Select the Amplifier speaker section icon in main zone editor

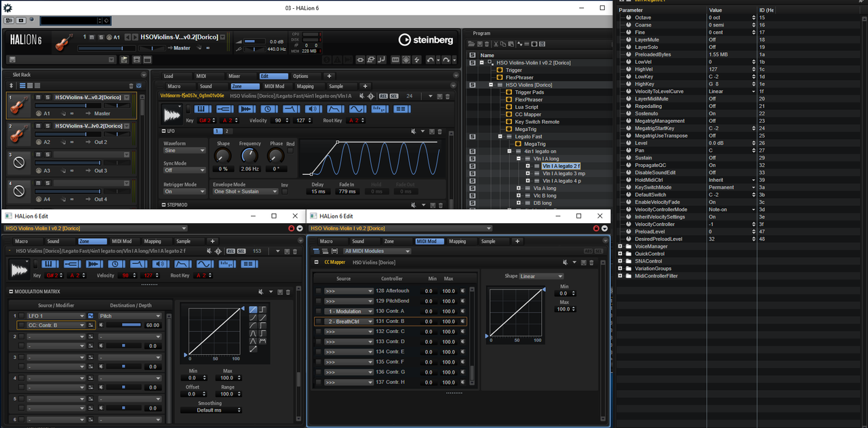point(313,109)
